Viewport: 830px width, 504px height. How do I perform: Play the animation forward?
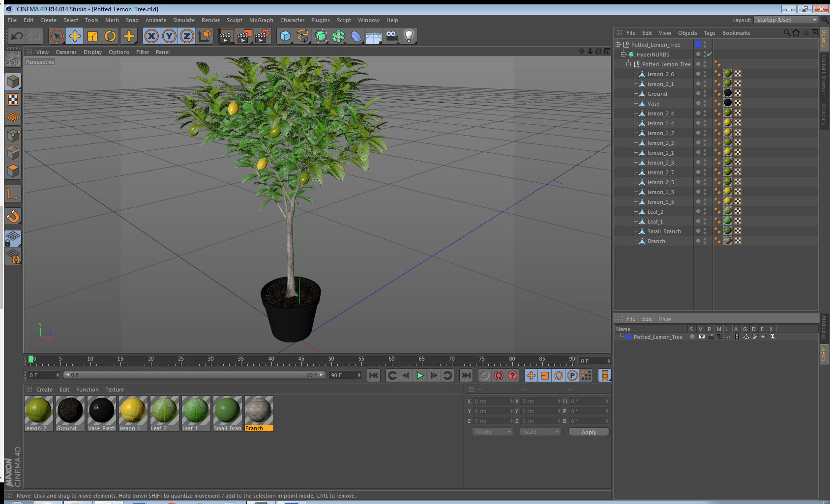click(x=420, y=375)
